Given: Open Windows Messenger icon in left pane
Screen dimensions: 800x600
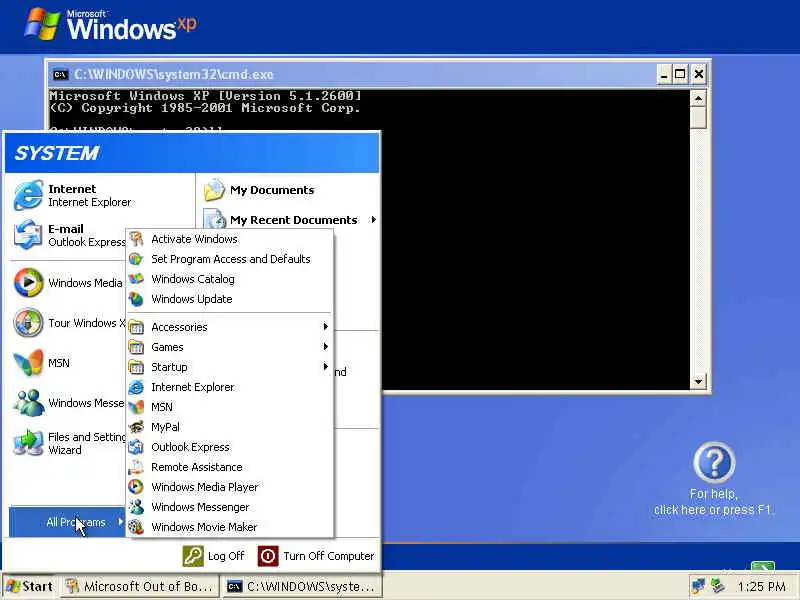Looking at the screenshot, I should coord(28,403).
